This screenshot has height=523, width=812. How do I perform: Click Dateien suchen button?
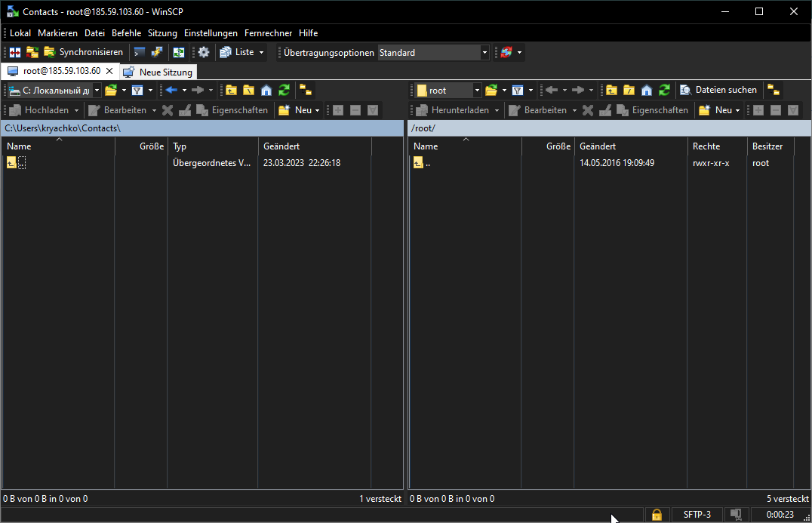718,90
